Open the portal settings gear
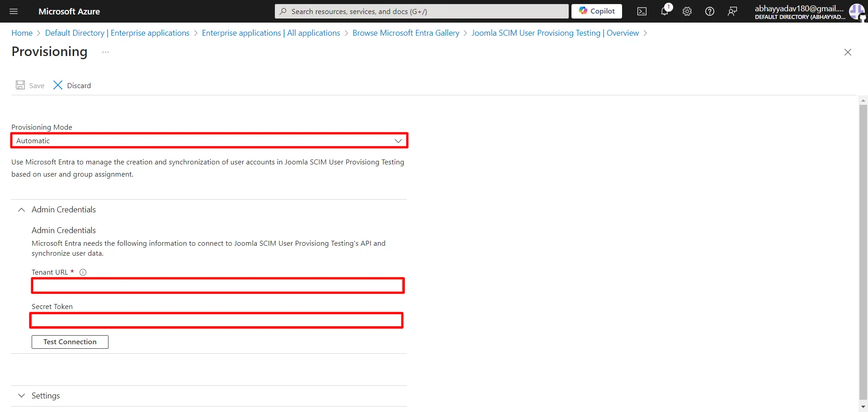The image size is (868, 412). (x=687, y=11)
